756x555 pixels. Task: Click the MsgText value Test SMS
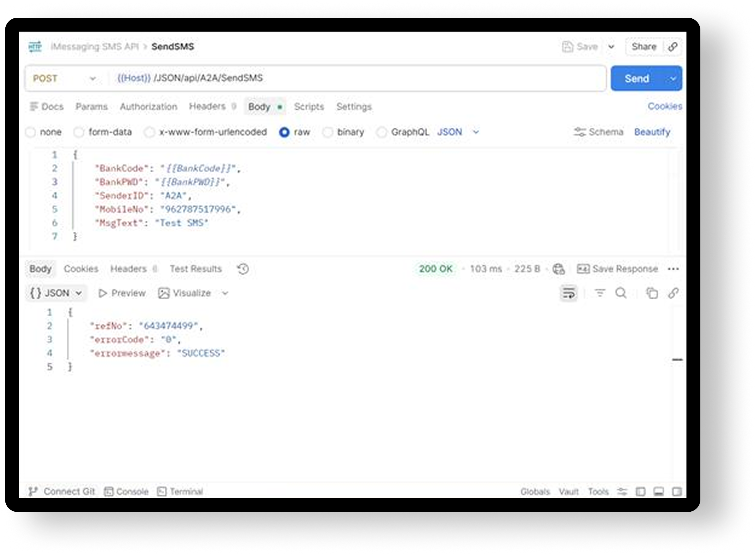(181, 223)
